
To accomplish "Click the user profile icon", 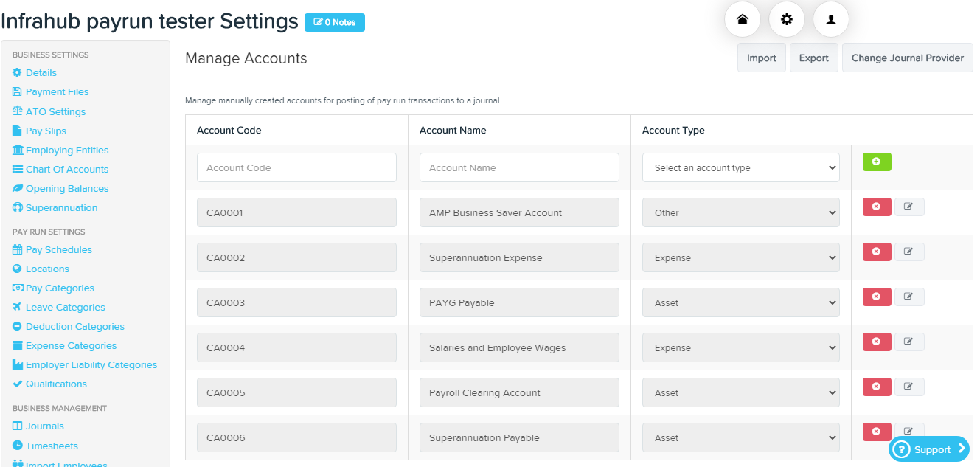I will click(x=831, y=19).
